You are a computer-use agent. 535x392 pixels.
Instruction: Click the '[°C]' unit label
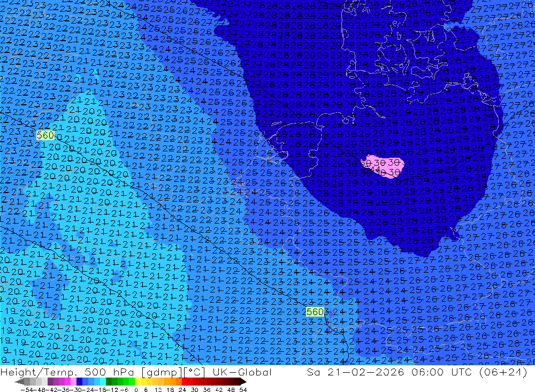click(x=194, y=372)
